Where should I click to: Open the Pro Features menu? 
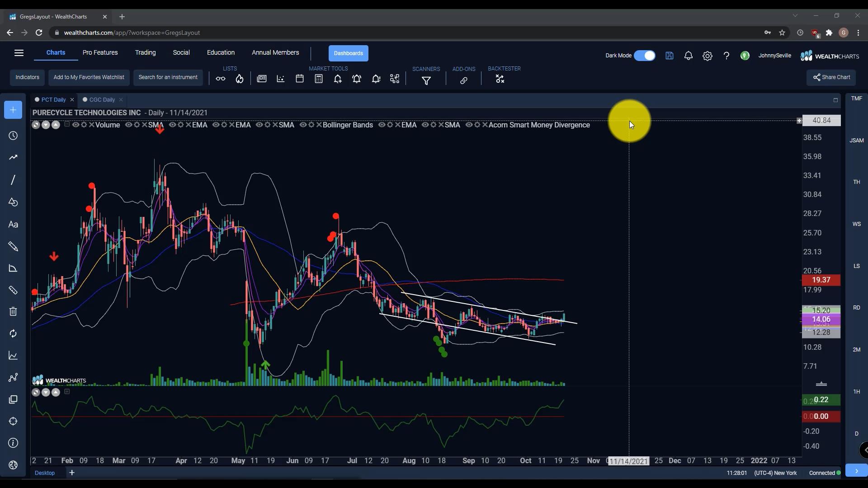[x=100, y=52]
